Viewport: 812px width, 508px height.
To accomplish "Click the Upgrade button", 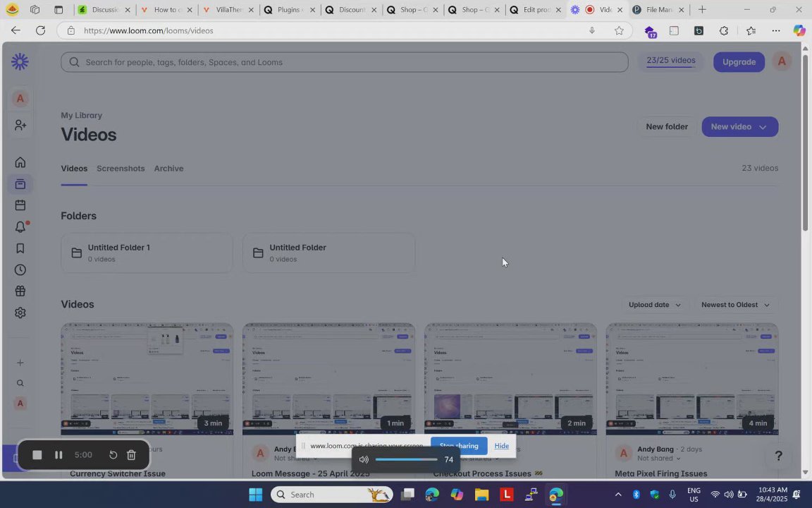I will [x=739, y=62].
